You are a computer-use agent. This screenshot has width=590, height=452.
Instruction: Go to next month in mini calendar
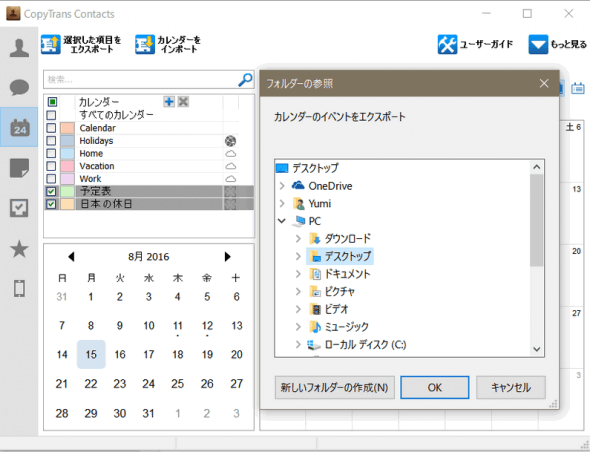pos(227,257)
